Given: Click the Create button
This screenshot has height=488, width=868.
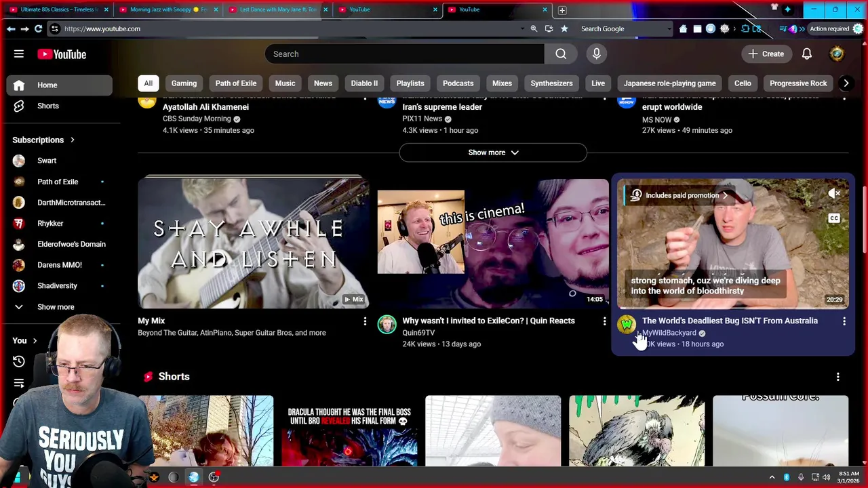Looking at the screenshot, I should pos(766,54).
